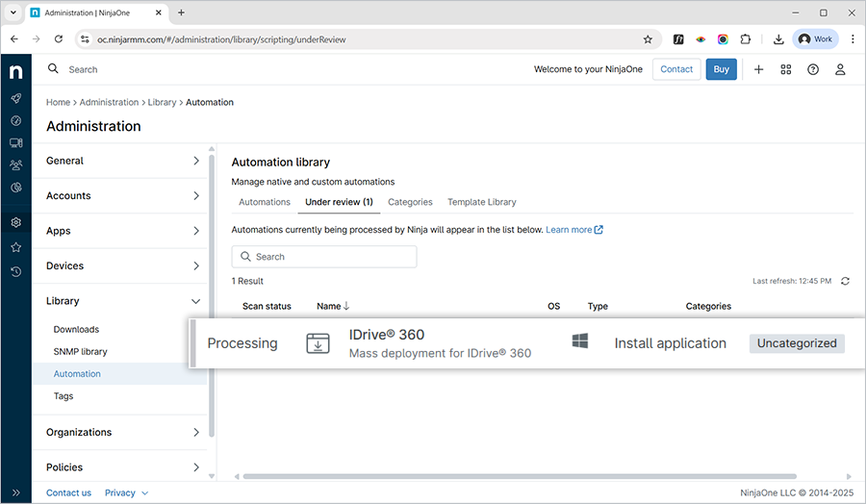Expand the Organizations section

123,433
